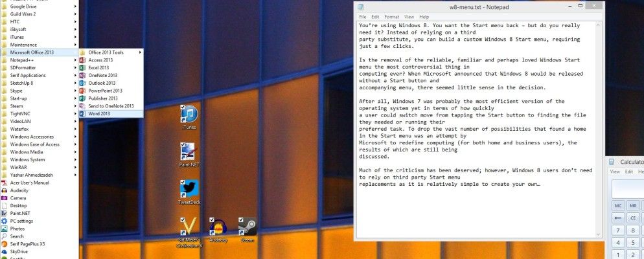Viewport: 644px width, 259px height.
Task: Click the 8 key in Calculator
Action: pos(633,231)
